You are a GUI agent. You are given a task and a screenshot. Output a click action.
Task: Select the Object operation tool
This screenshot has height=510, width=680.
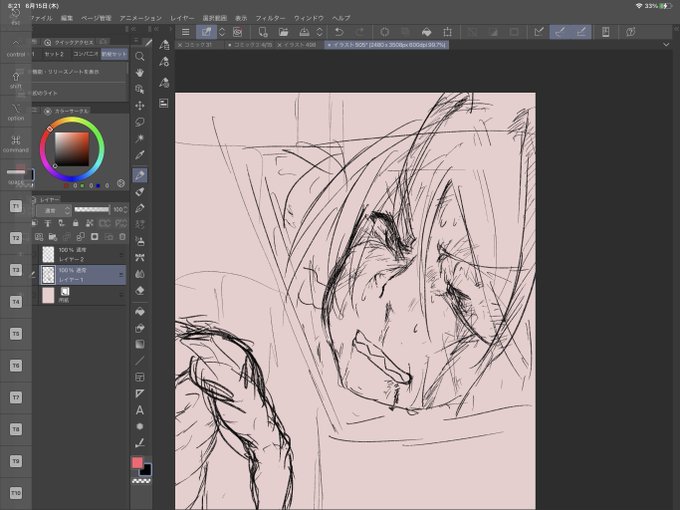140,89
